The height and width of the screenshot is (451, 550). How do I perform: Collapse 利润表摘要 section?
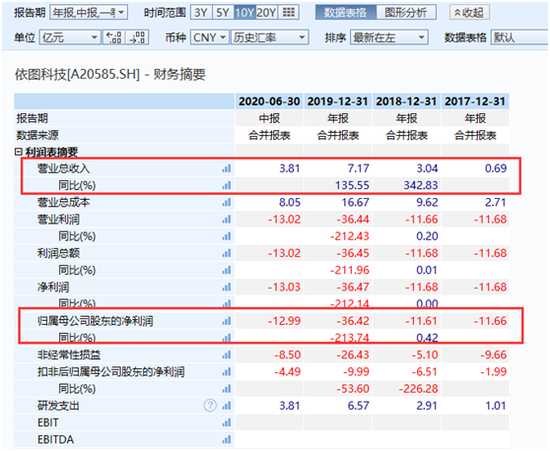click(x=18, y=152)
